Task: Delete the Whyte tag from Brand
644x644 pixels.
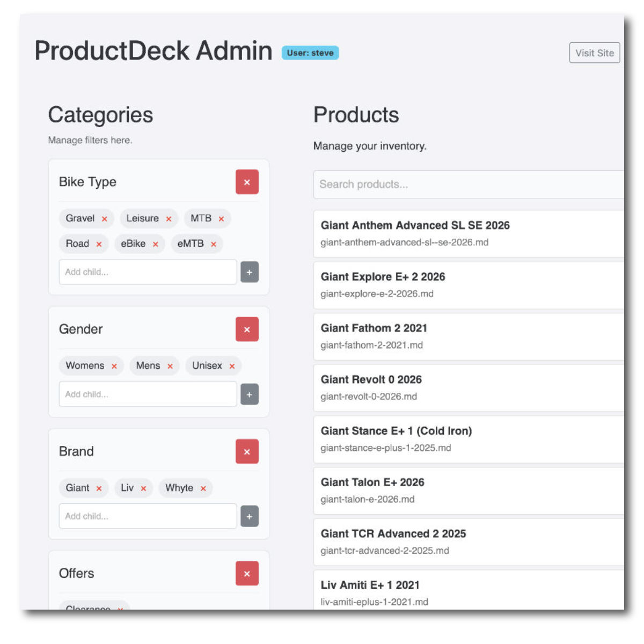Action: [203, 488]
